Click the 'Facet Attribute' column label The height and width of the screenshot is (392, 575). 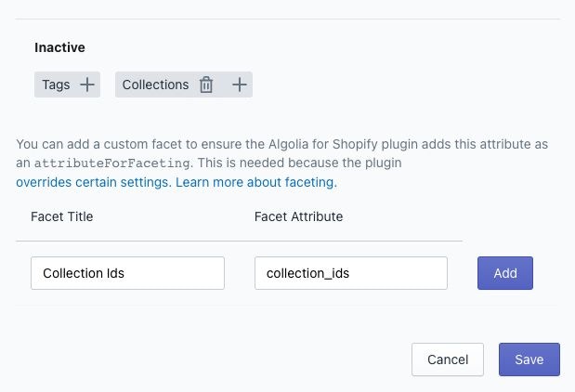298,216
